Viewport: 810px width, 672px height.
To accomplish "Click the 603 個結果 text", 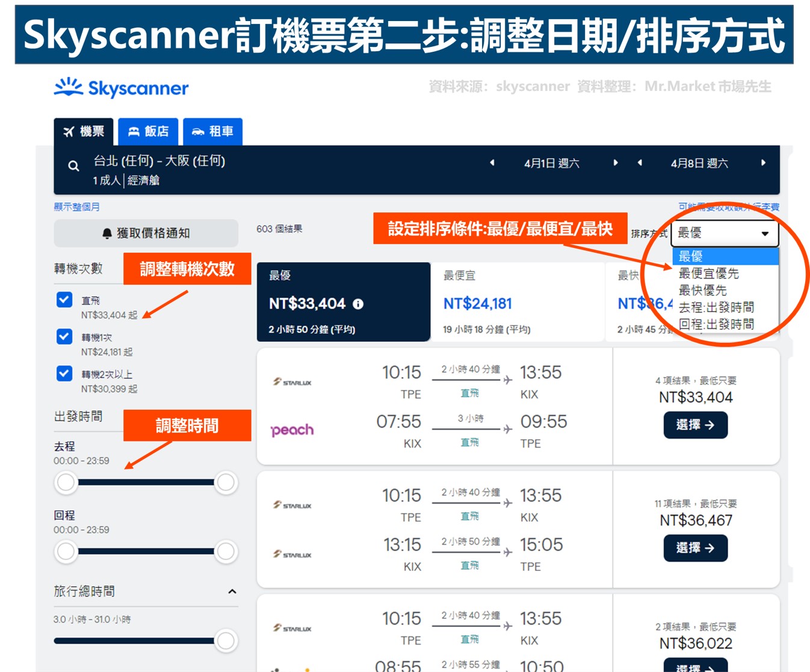I will (279, 229).
